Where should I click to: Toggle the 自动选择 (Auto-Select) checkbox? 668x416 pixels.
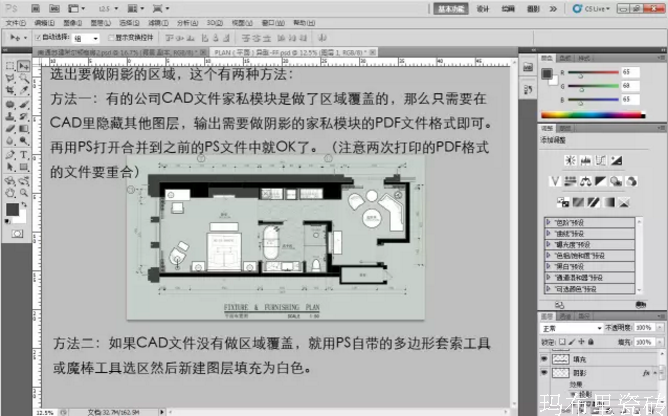37,38
